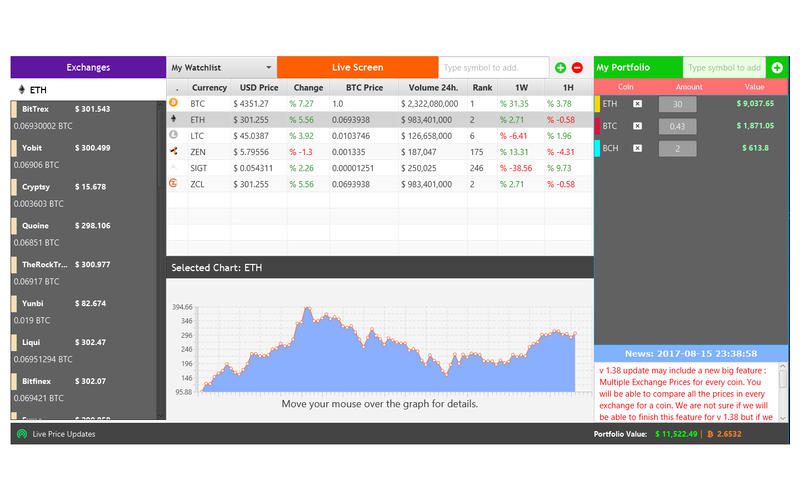Click the green add symbol button in watchlist
The image size is (800, 500).
click(560, 68)
